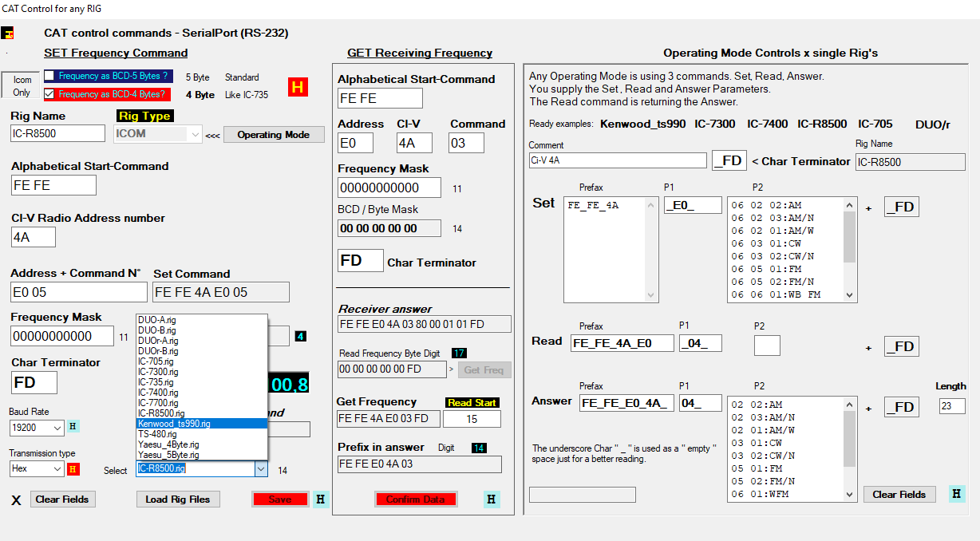Click the app icon beside CAT control commands title
Viewport: 980px width, 541px height.
point(9,34)
